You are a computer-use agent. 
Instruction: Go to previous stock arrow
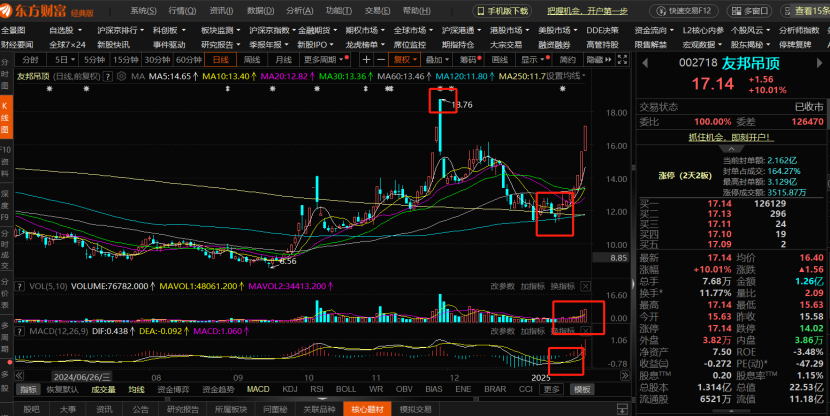coord(645,64)
